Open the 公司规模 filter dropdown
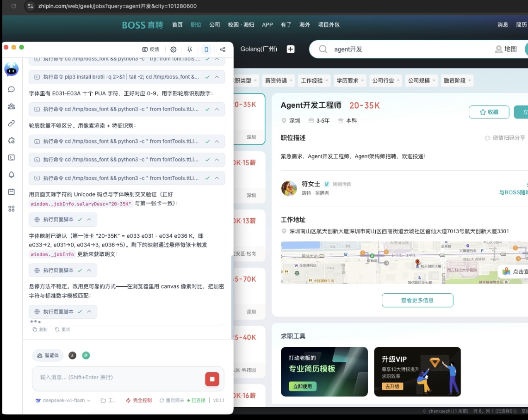 click(x=421, y=80)
